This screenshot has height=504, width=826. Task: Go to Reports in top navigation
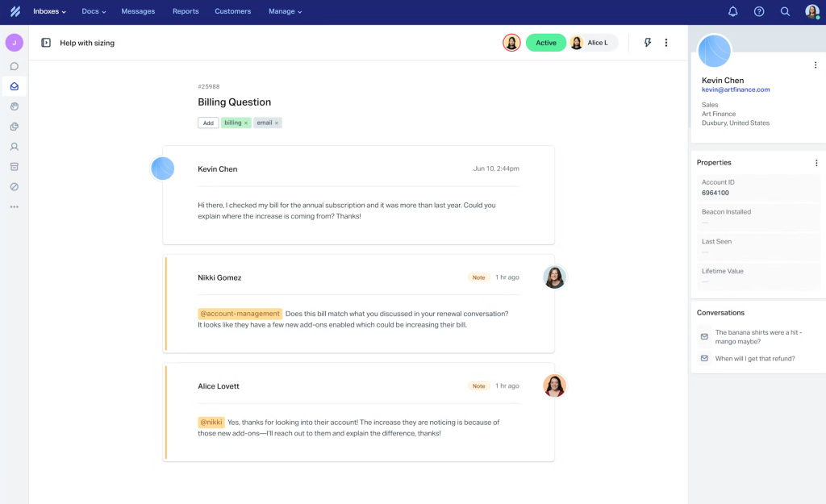(x=186, y=11)
